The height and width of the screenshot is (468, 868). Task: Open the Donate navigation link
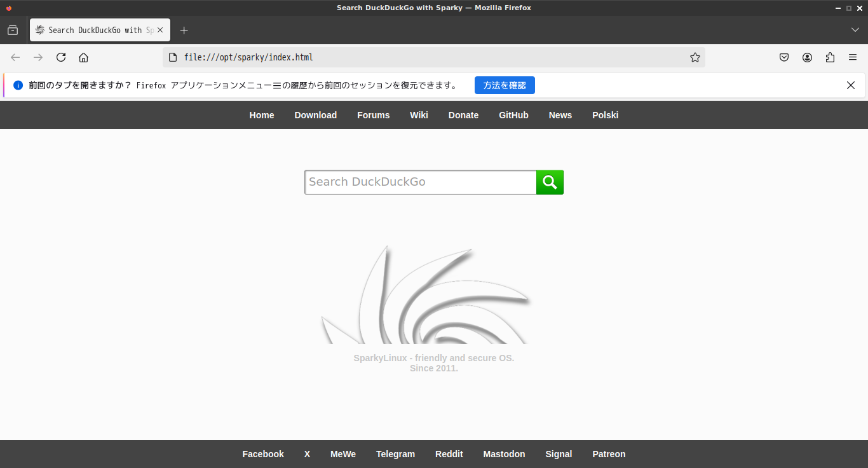click(x=463, y=115)
